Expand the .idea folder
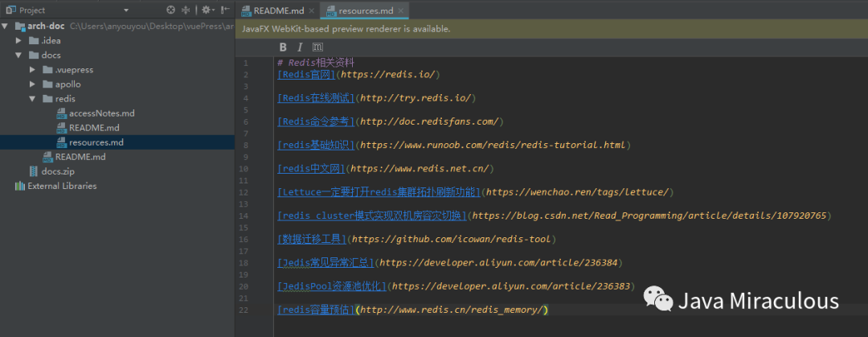 (18, 40)
